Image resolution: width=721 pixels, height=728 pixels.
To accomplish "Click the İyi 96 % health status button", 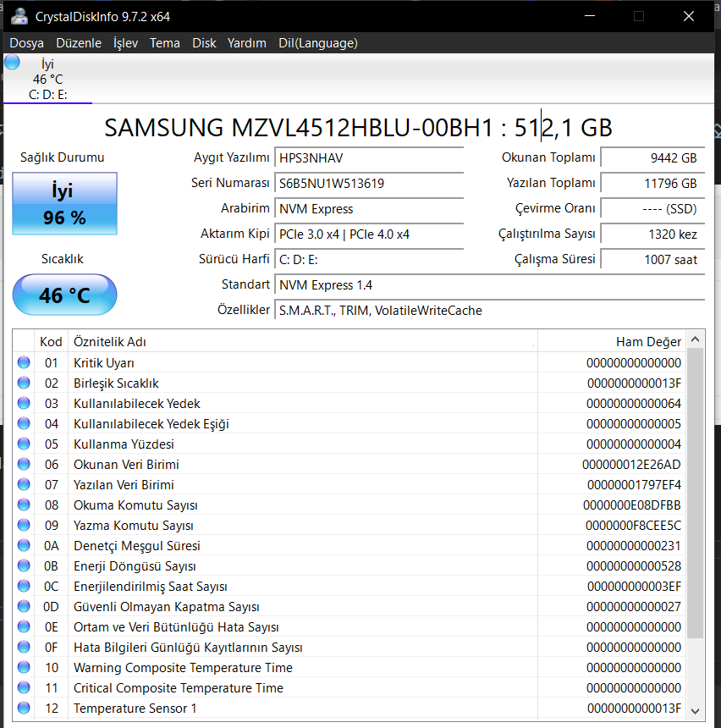I will [x=64, y=203].
